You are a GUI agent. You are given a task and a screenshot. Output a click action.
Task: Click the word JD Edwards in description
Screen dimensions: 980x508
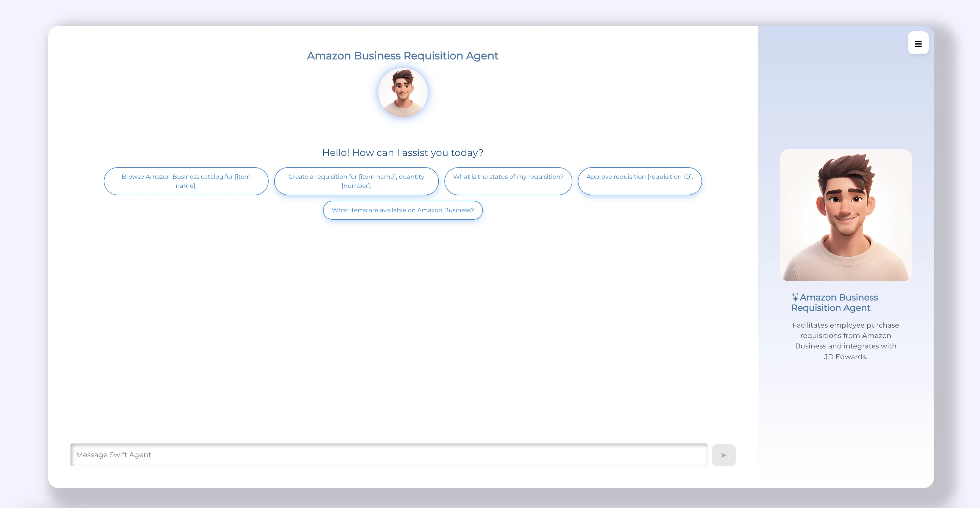pos(845,357)
